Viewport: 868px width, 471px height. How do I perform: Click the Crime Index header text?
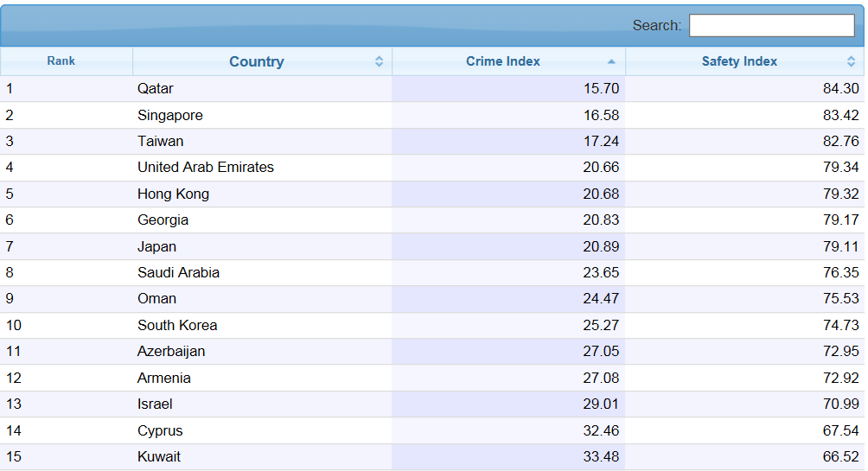[502, 61]
